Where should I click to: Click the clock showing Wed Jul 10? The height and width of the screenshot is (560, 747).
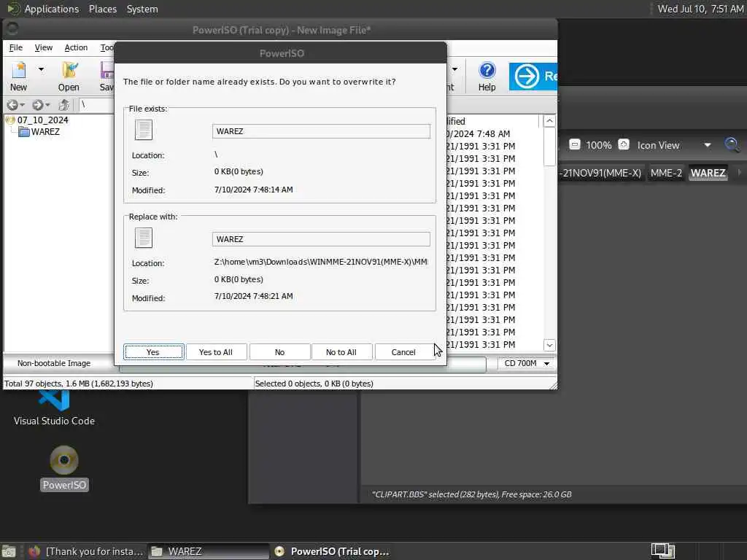[x=700, y=9]
